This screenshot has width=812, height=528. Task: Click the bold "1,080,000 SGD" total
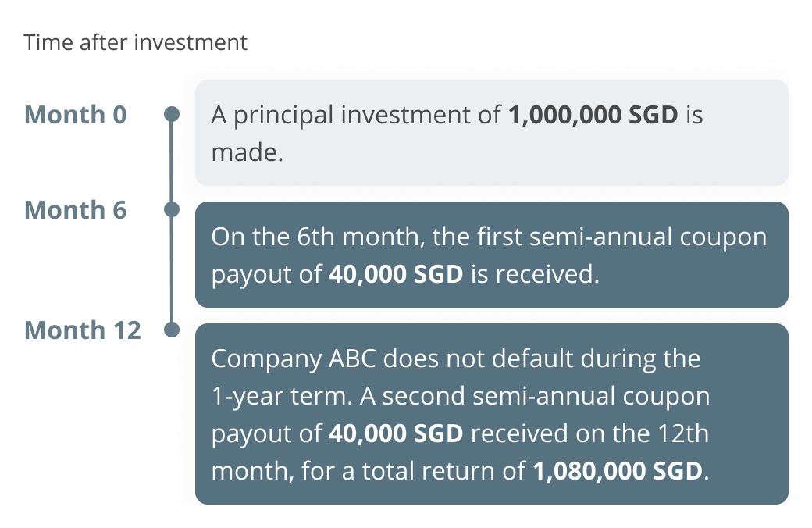(618, 472)
